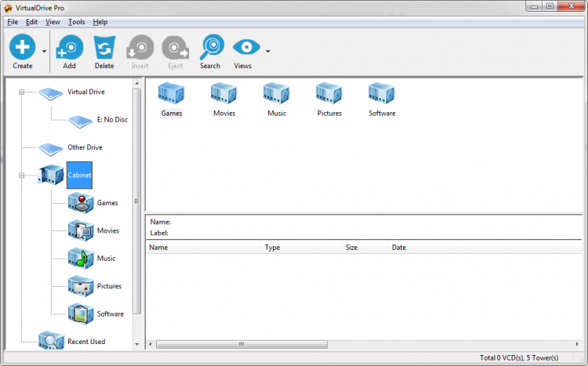588x366 pixels.
Task: Select Other Drive icon in tree
Action: (x=51, y=149)
